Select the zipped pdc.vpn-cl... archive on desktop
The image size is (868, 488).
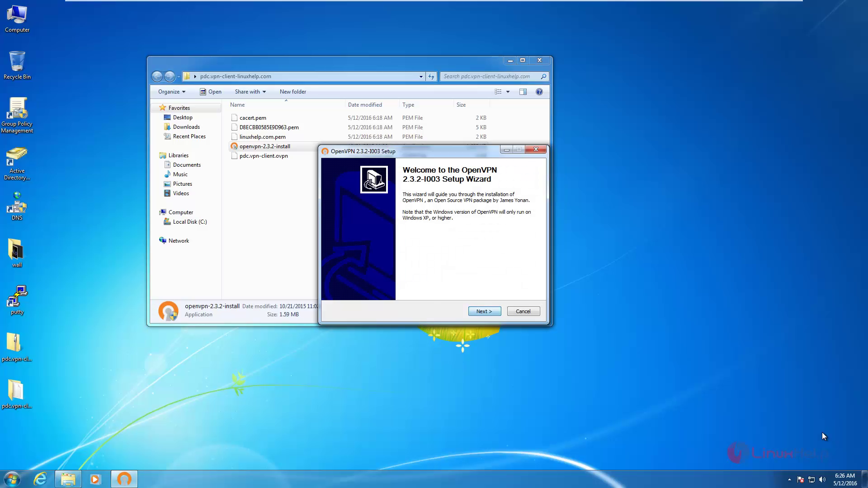[x=17, y=347]
